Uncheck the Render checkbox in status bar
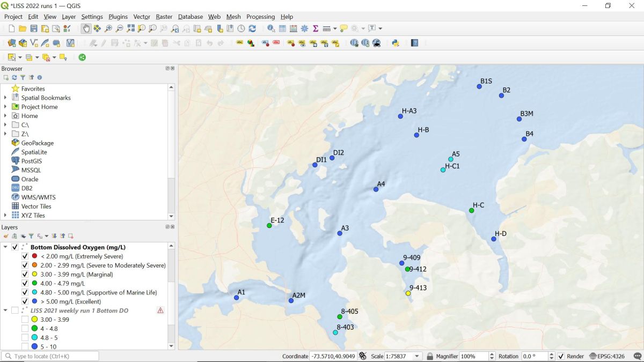The image size is (644, 362). (x=561, y=356)
